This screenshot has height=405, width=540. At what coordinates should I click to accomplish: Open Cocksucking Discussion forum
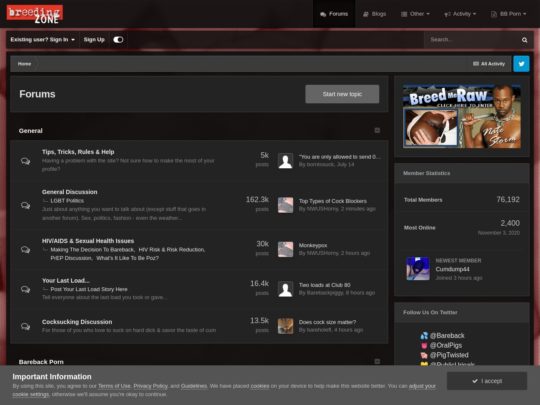pos(77,322)
